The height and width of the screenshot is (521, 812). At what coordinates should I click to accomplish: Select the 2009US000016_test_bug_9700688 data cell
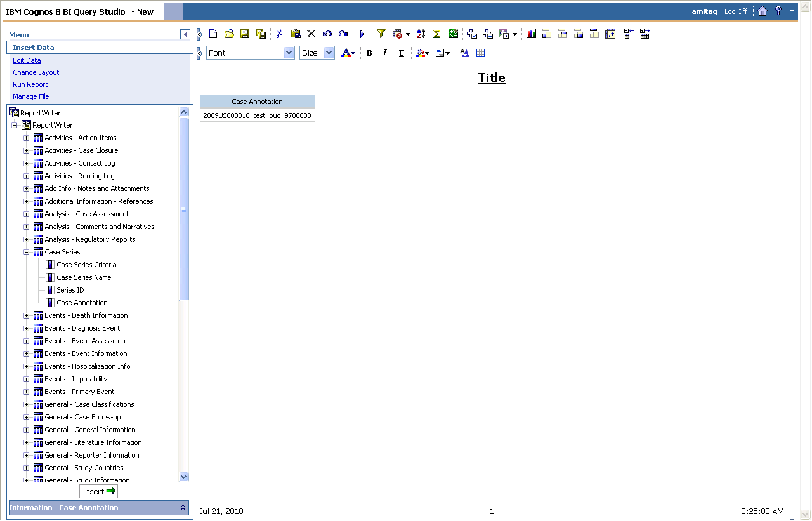coord(258,115)
